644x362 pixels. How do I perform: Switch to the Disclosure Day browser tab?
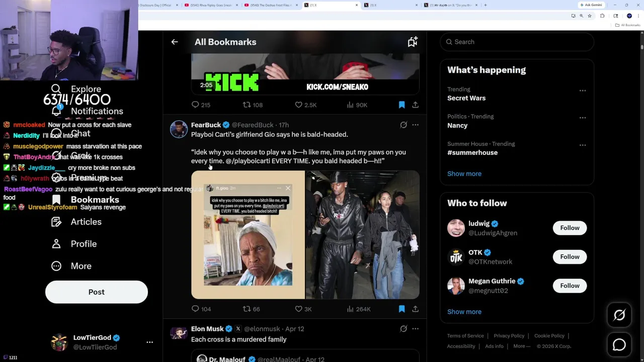(x=158, y=5)
